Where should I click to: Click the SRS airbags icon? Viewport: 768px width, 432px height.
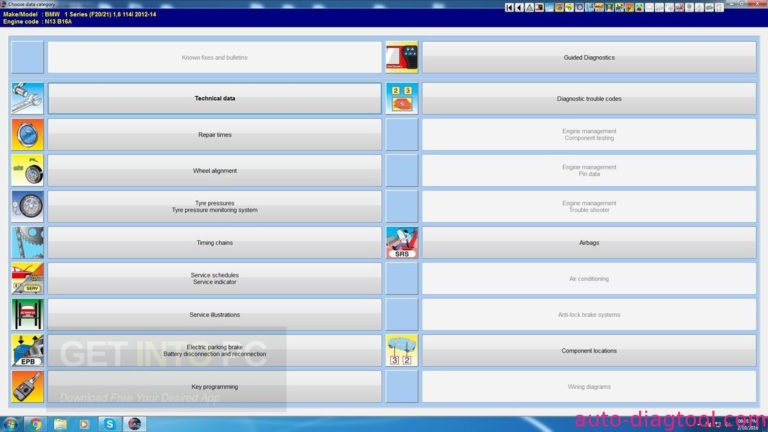click(x=401, y=243)
